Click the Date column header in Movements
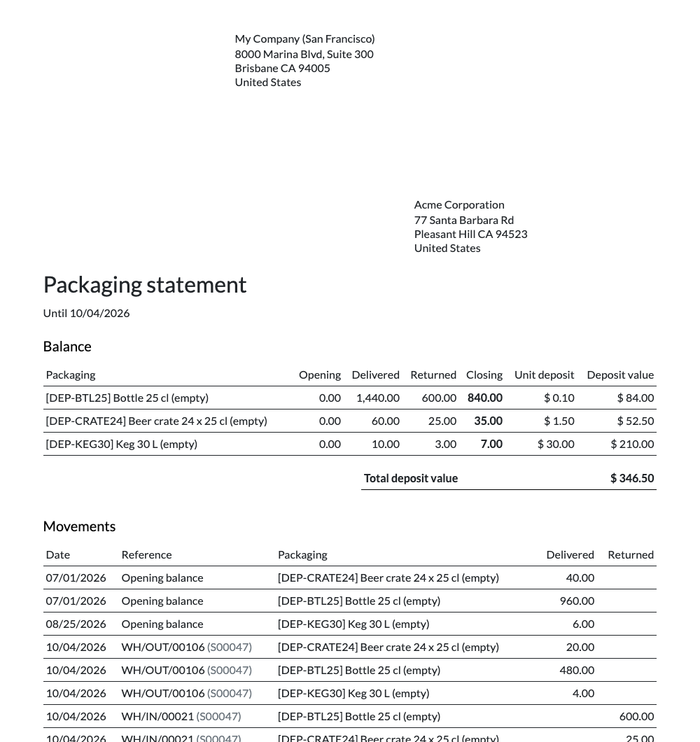700x742 pixels. pyautogui.click(x=57, y=554)
